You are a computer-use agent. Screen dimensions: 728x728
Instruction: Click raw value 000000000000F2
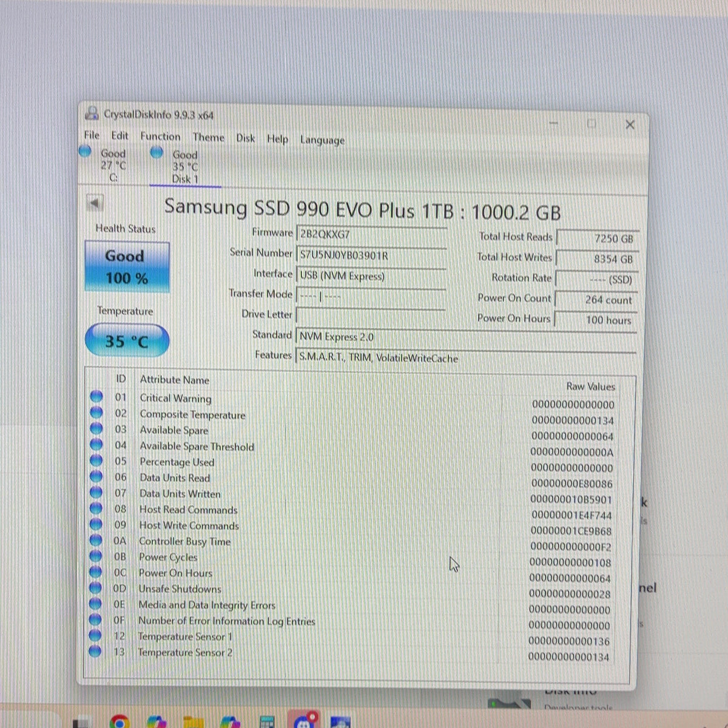point(570,547)
